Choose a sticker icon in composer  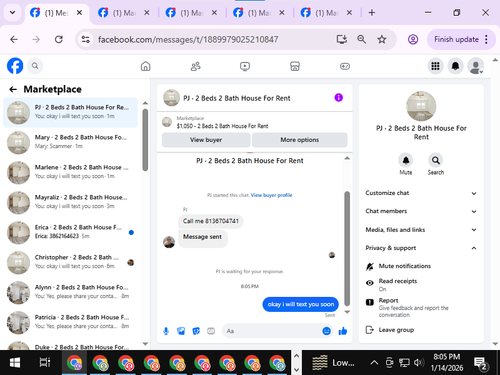coord(196,331)
